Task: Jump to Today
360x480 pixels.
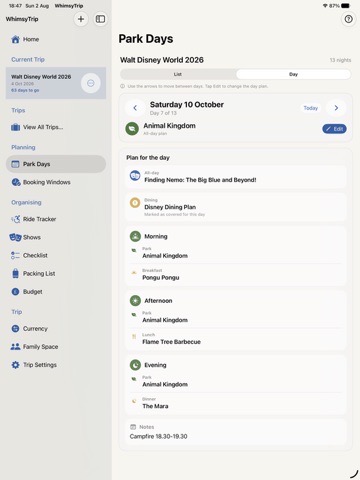Action: (311, 108)
